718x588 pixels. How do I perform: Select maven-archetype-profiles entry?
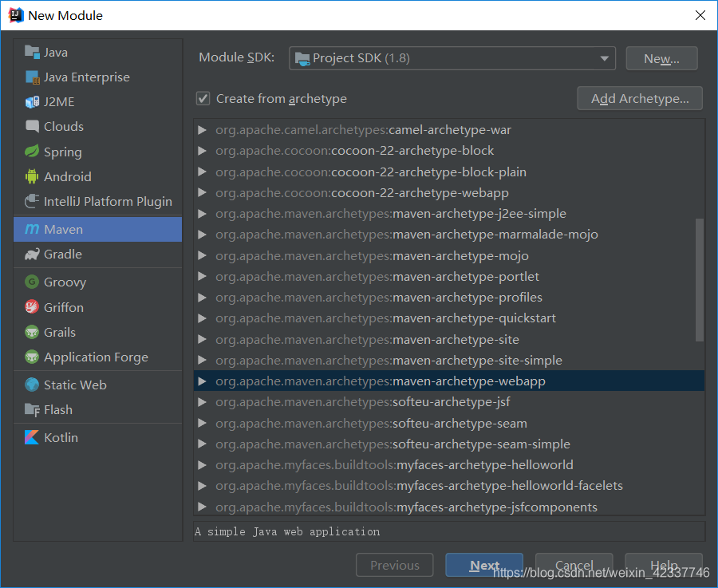[x=448, y=298]
